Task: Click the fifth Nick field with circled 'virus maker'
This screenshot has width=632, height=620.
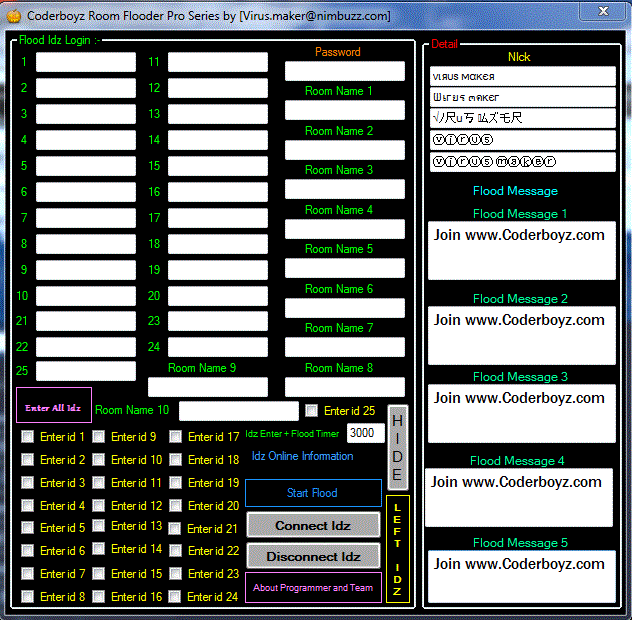Action: click(523, 162)
